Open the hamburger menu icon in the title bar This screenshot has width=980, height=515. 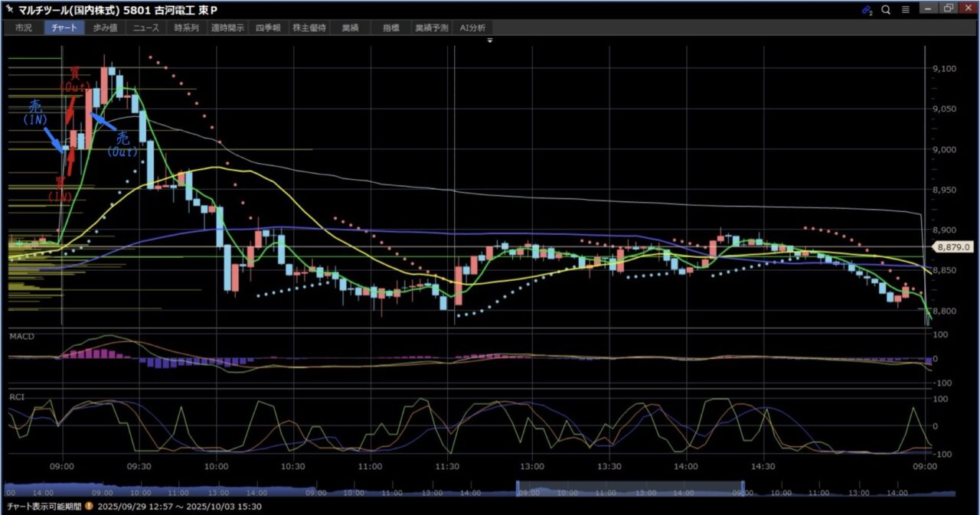[905, 10]
